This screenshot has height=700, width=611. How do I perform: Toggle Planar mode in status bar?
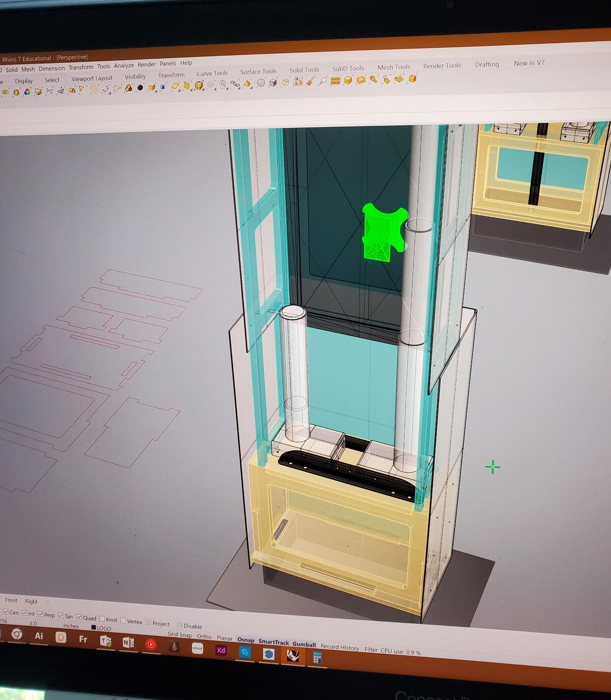coord(225,638)
